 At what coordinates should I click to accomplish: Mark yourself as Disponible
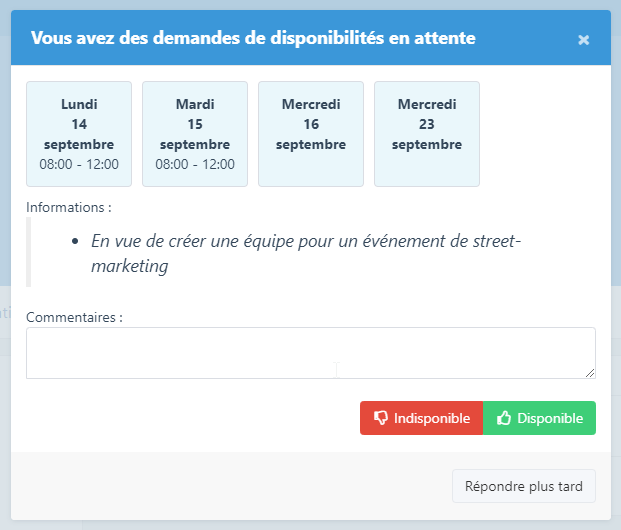point(539,418)
